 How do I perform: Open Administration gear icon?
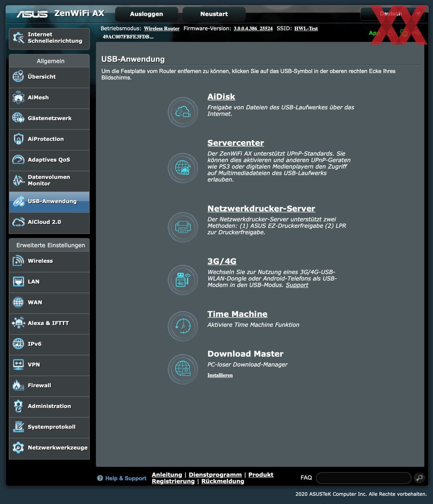pos(18,406)
